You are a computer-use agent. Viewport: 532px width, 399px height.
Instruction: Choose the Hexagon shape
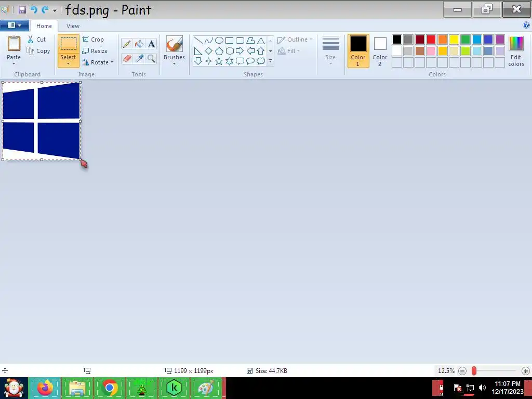point(230,51)
